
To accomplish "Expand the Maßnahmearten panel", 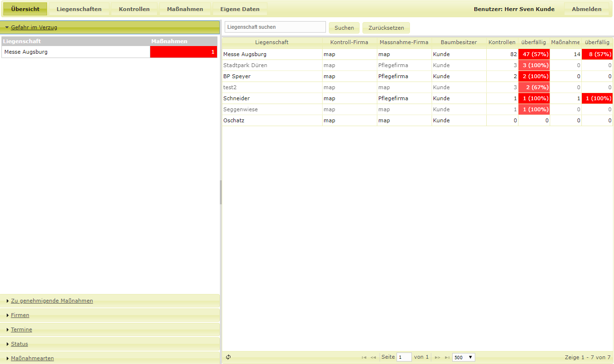I will click(x=32, y=358).
